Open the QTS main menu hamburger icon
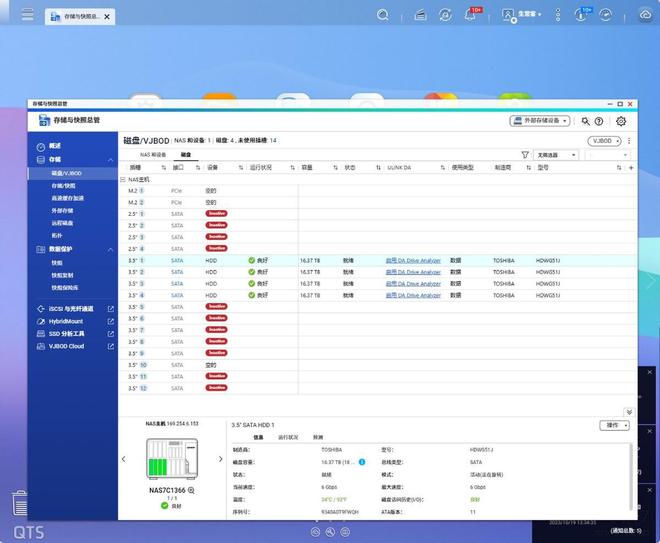Screen dimensions: 660x543 (x=27, y=16)
